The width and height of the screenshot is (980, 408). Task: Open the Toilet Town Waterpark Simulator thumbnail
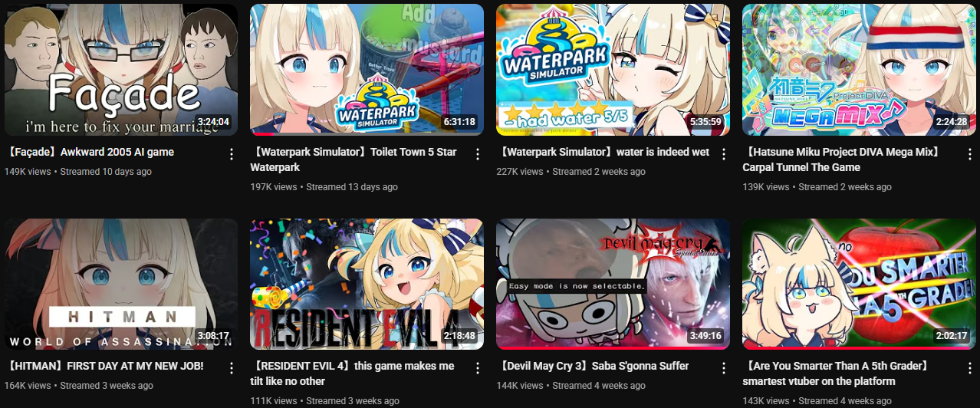tap(367, 70)
